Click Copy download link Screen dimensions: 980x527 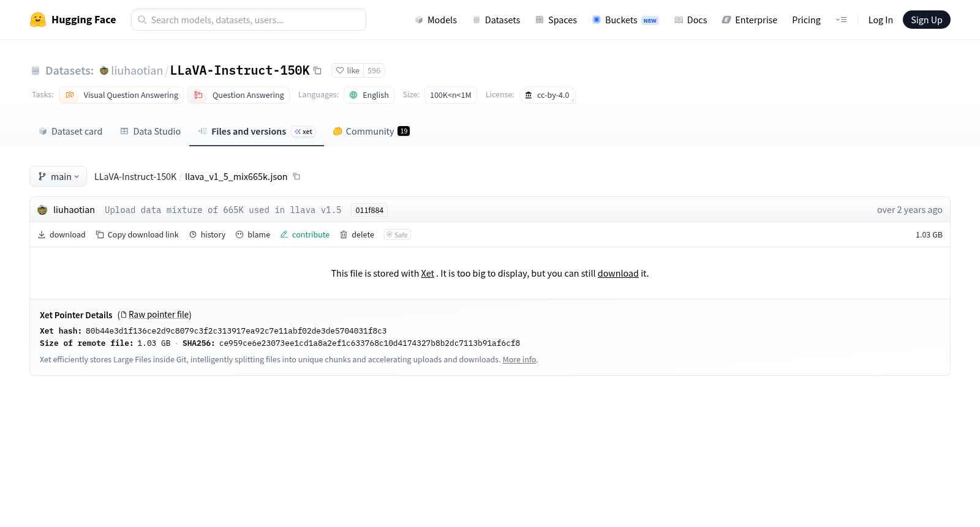137,234
